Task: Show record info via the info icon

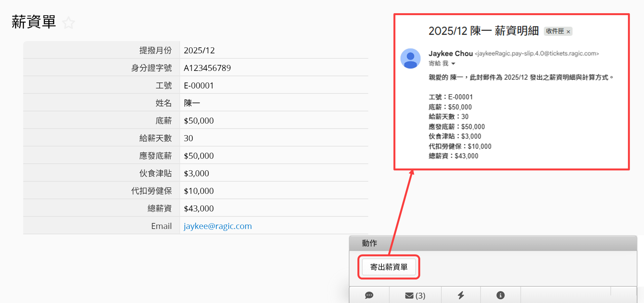Action: (500, 295)
